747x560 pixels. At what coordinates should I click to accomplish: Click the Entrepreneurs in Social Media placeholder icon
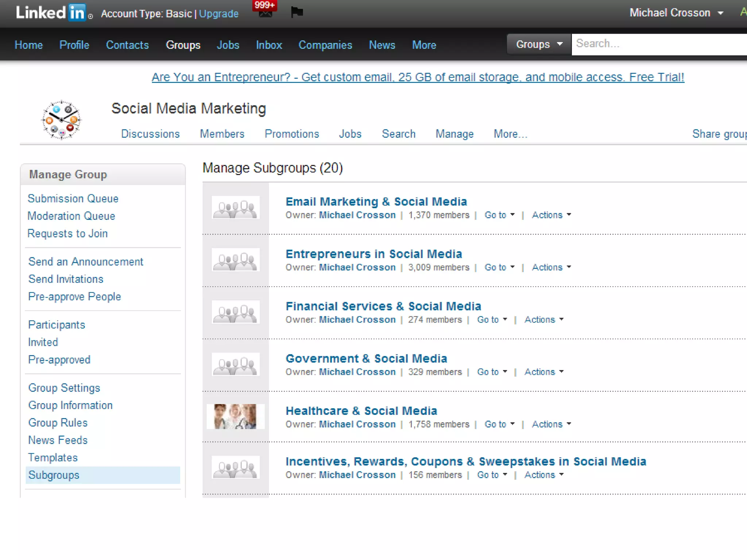(236, 260)
